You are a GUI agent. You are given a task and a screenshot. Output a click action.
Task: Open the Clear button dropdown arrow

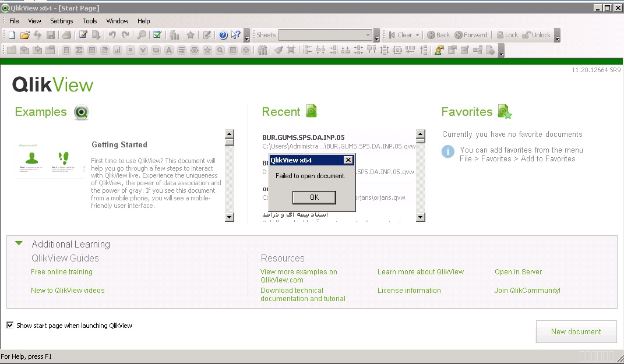(x=418, y=35)
